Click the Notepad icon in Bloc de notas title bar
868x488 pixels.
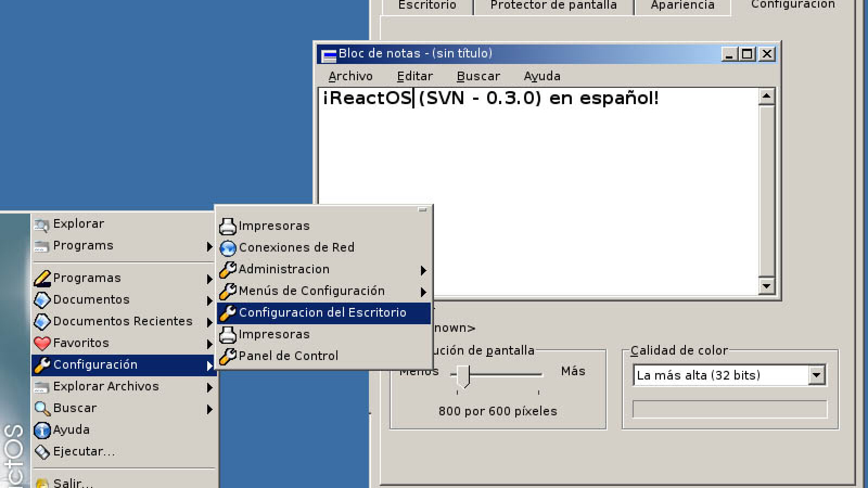328,55
